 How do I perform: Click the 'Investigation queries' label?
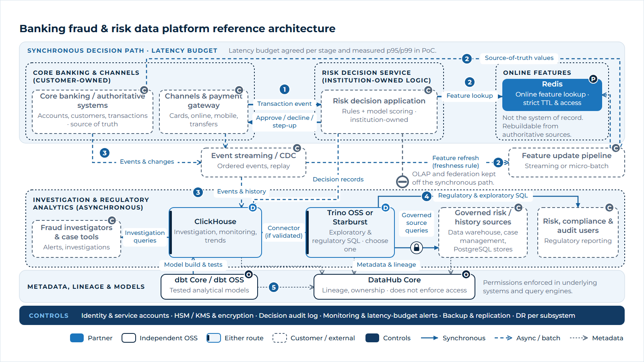(x=145, y=237)
